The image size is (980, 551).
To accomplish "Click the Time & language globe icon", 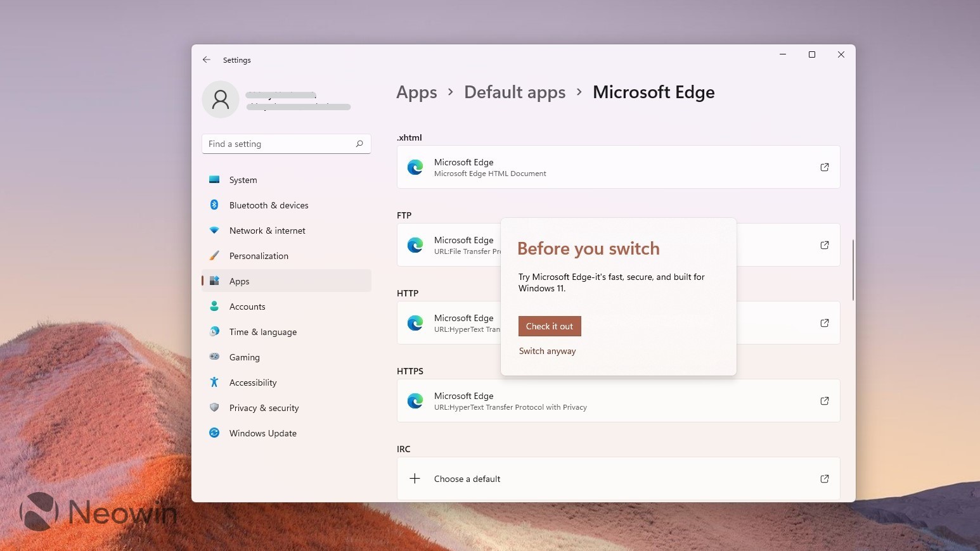I will tap(214, 332).
